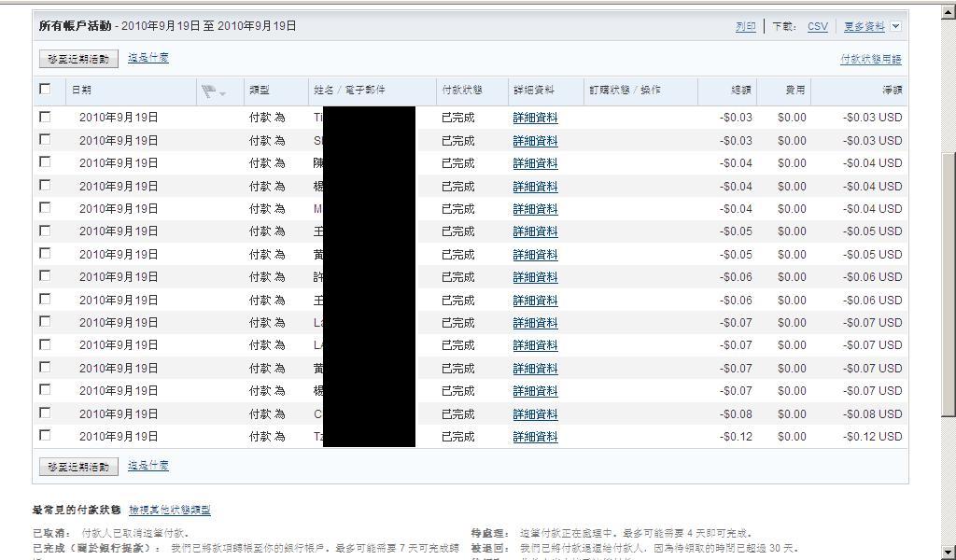The height and width of the screenshot is (560, 956).
Task: Click the 類型 column header
Action: 260,91
